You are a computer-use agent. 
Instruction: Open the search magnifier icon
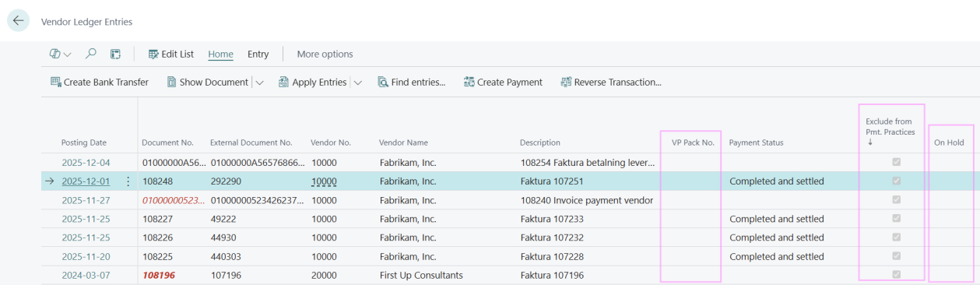click(x=91, y=55)
